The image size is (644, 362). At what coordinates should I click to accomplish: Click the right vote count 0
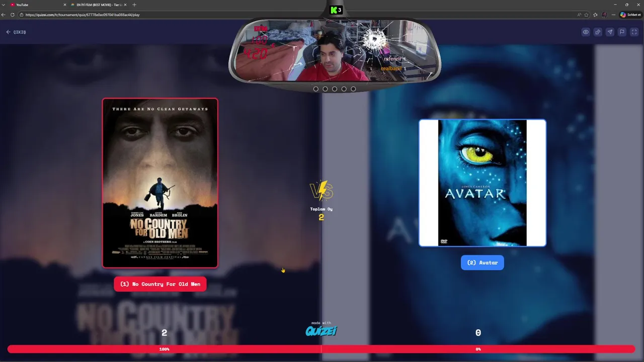(478, 333)
